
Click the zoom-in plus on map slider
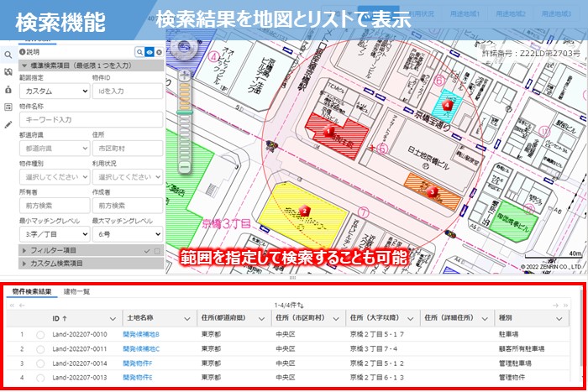(184, 75)
